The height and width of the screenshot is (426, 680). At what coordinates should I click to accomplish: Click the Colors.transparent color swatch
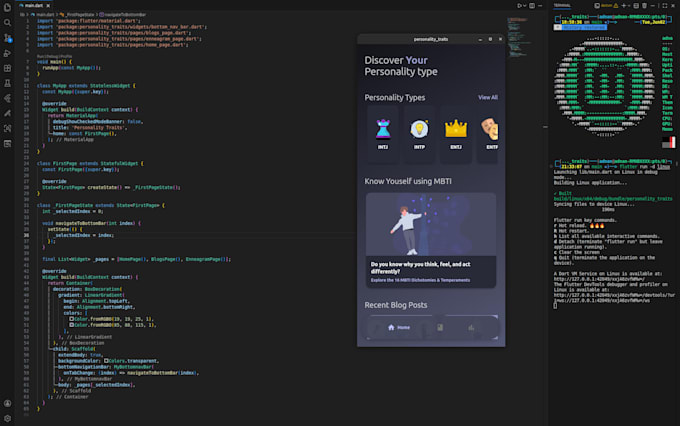pos(106,361)
